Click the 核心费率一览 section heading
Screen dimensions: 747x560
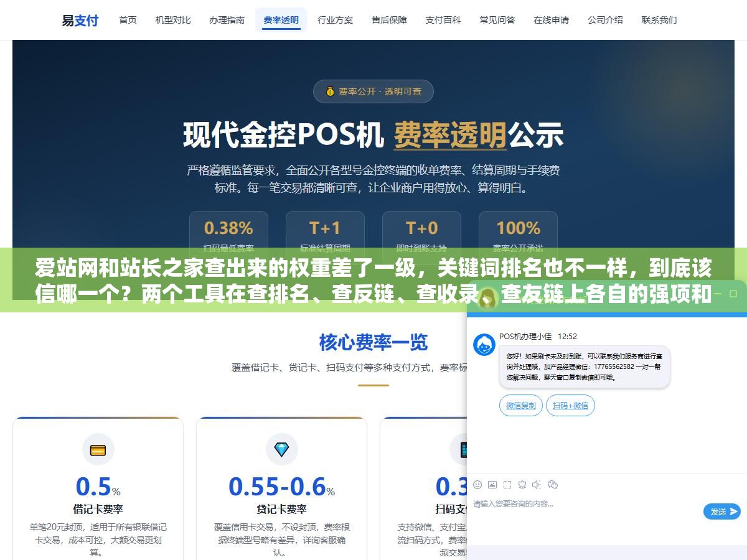coord(374,342)
